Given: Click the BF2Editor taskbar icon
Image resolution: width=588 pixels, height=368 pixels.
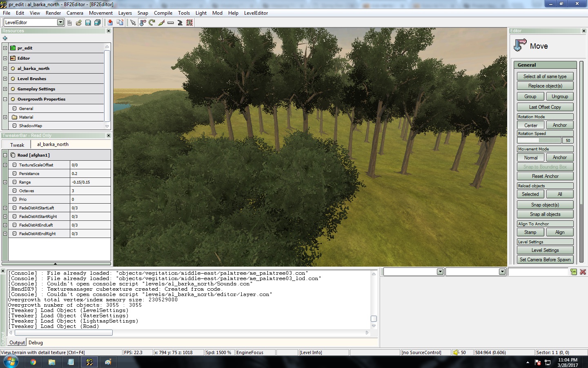Looking at the screenshot, I should click(x=89, y=362).
